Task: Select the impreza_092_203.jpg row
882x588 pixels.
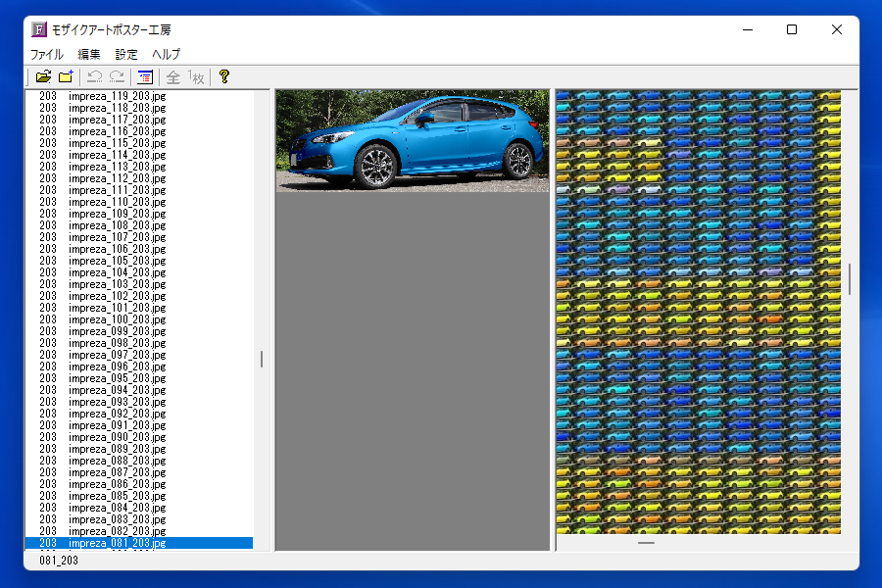Action: (x=139, y=415)
